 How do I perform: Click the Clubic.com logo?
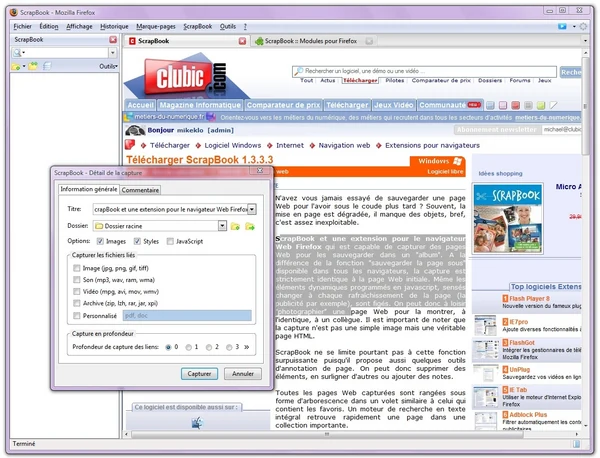tap(186, 77)
